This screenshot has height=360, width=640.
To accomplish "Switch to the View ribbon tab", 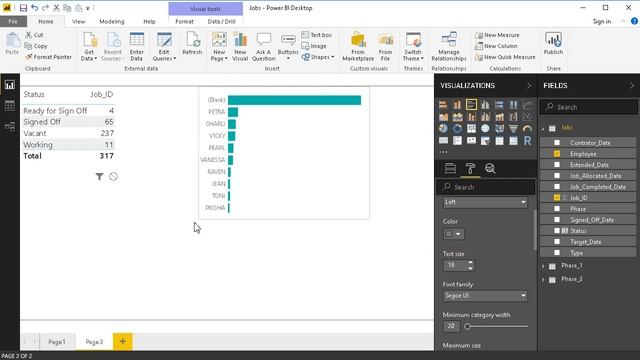I will point(78,21).
